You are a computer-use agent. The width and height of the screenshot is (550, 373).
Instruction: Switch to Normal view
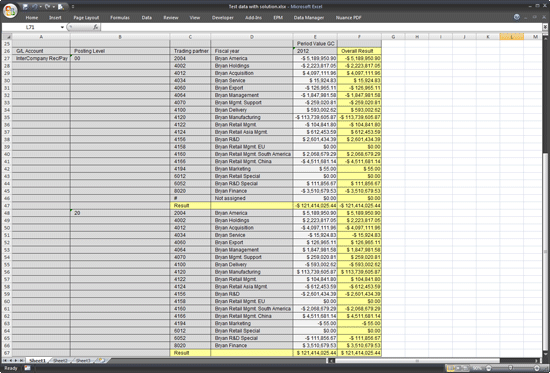pyautogui.click(x=450, y=368)
